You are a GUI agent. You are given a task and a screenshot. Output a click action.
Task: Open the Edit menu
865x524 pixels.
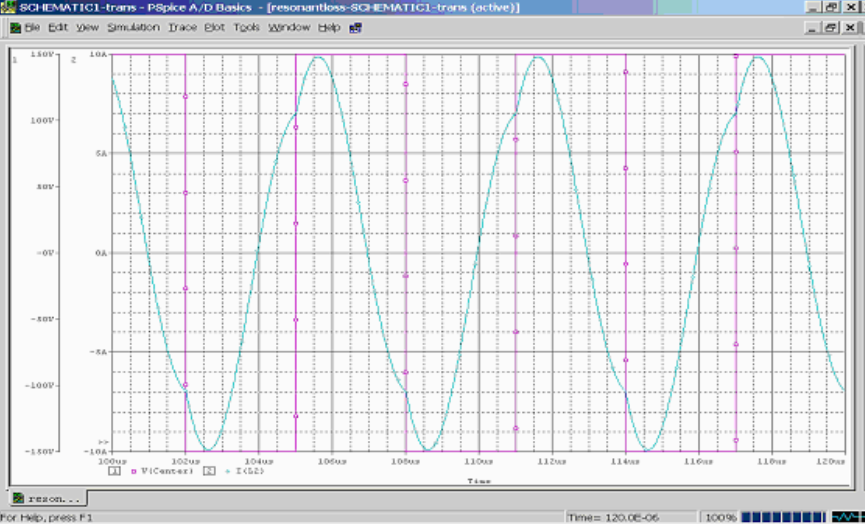click(x=57, y=27)
